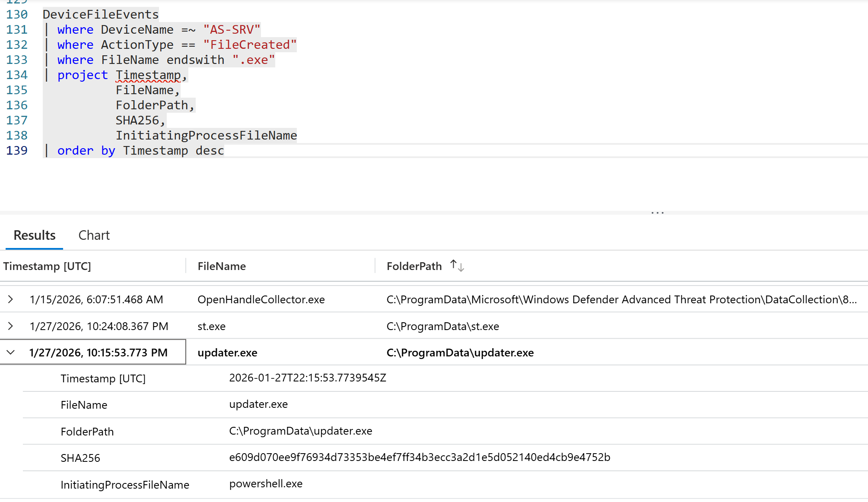Click line number 133 in the gutter
The width and height of the screenshot is (868, 502).
click(x=17, y=60)
